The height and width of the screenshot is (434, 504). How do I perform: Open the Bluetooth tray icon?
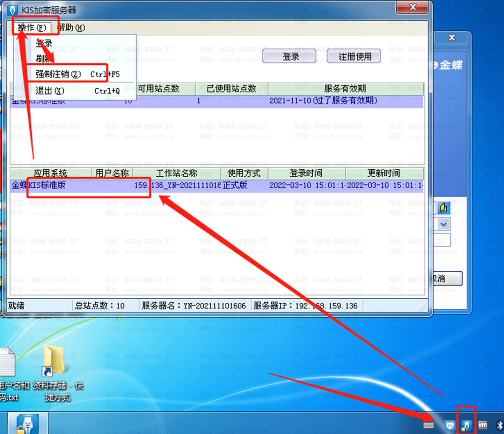499,425
